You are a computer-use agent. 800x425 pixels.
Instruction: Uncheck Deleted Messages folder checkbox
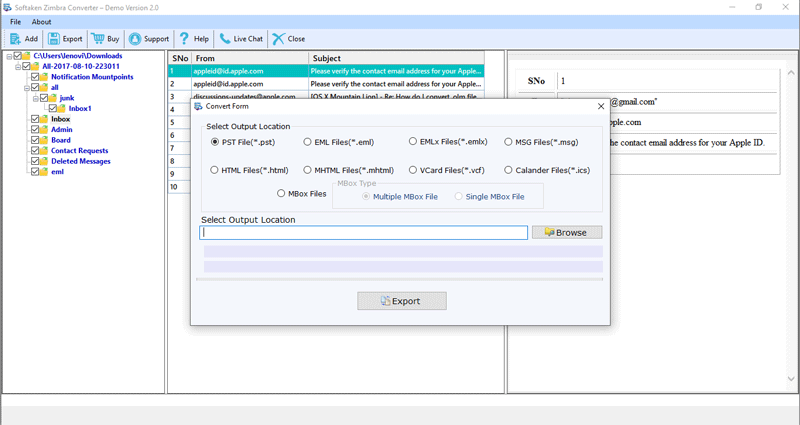pos(35,161)
